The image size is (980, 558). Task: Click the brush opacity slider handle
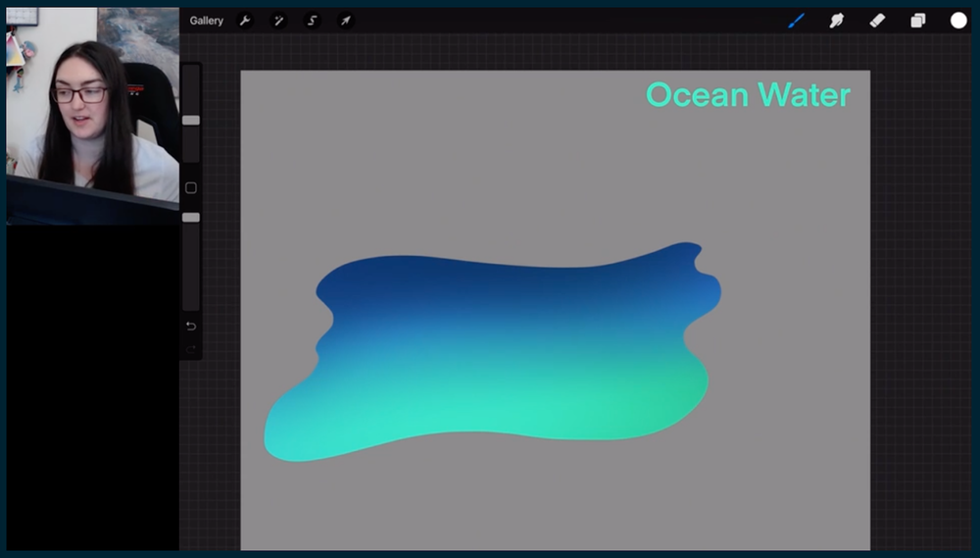coord(191,218)
